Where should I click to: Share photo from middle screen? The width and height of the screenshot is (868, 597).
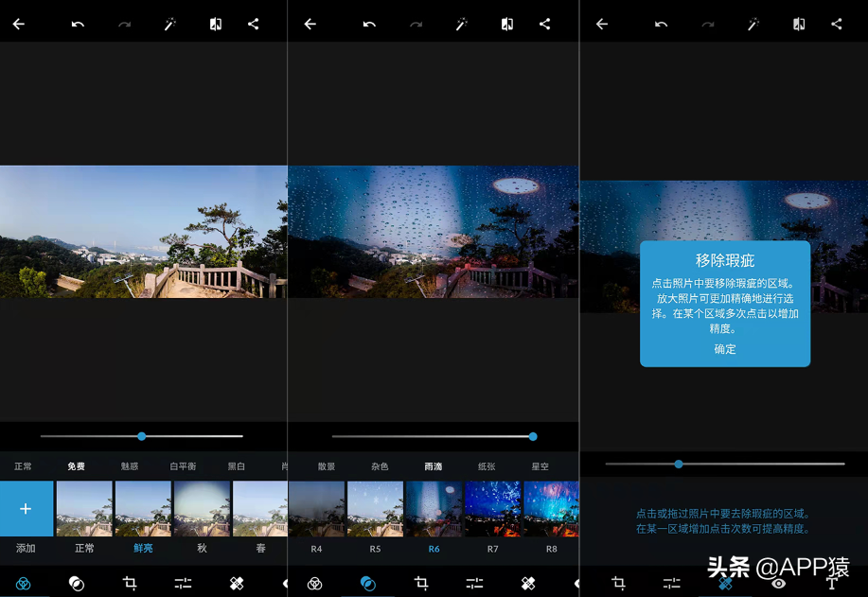click(544, 24)
